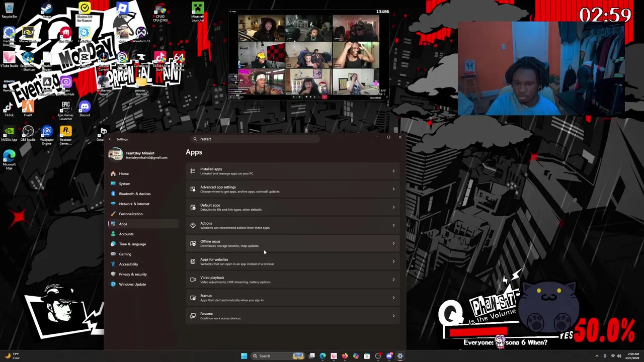The height and width of the screenshot is (362, 644).
Task: Launch AIDA64 Extreme shortcut
Action: click(x=179, y=60)
